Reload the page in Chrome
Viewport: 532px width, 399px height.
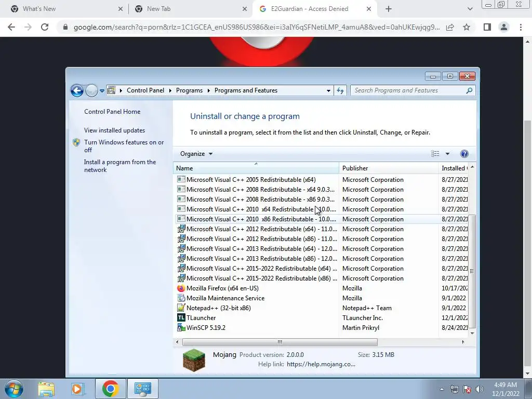click(x=45, y=27)
